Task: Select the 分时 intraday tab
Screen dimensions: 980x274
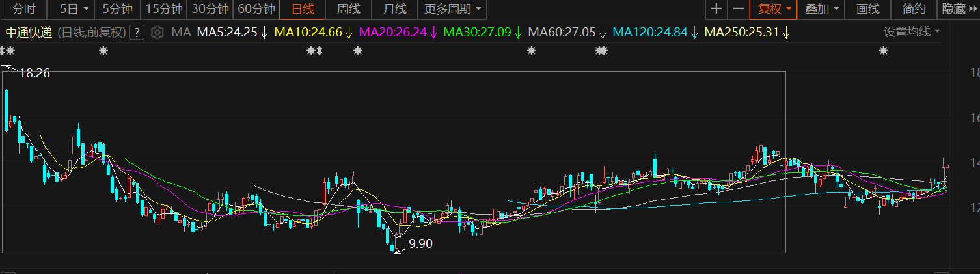Action: click(24, 9)
